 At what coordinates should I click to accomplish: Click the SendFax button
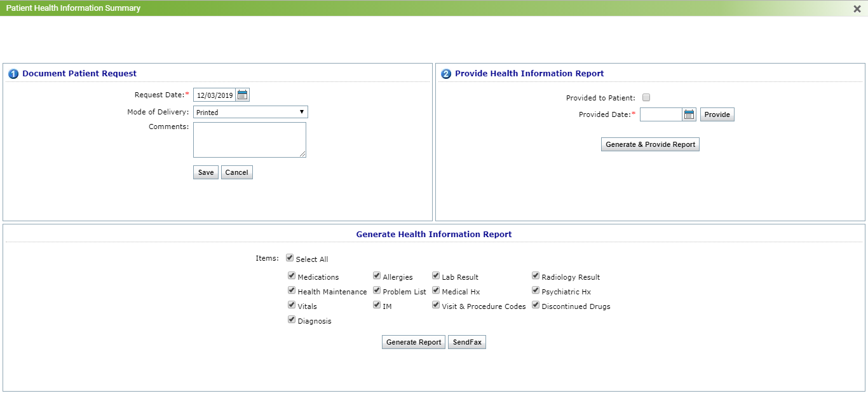click(x=467, y=342)
